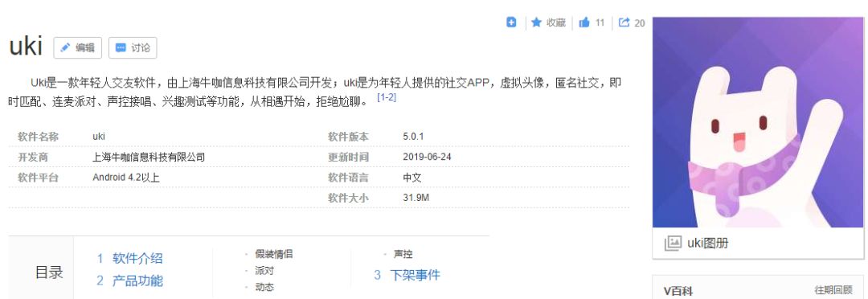Click the uki图册 album label

(708, 243)
